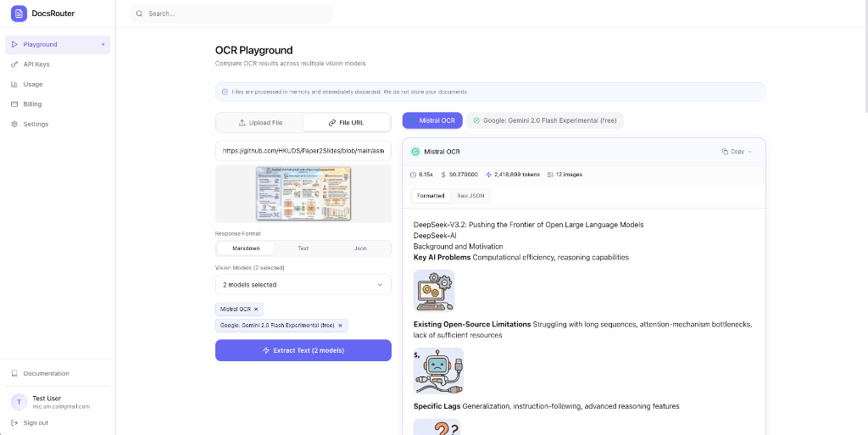868x435 pixels.
Task: Go to the Usage section
Action: pos(32,84)
